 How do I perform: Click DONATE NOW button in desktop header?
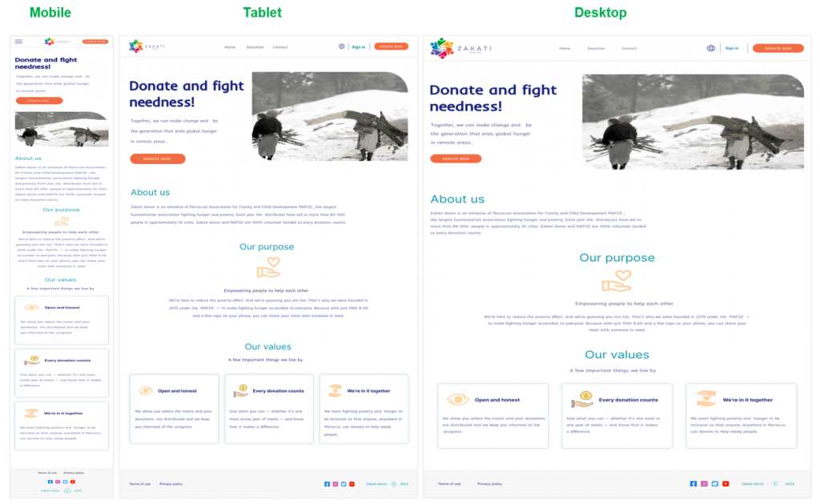pos(778,48)
